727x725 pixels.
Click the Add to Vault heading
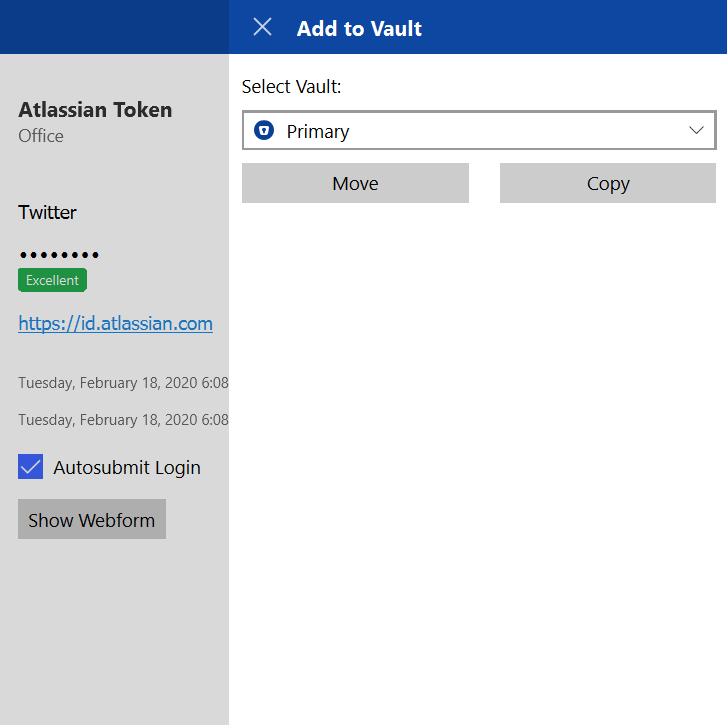pyautogui.click(x=359, y=28)
